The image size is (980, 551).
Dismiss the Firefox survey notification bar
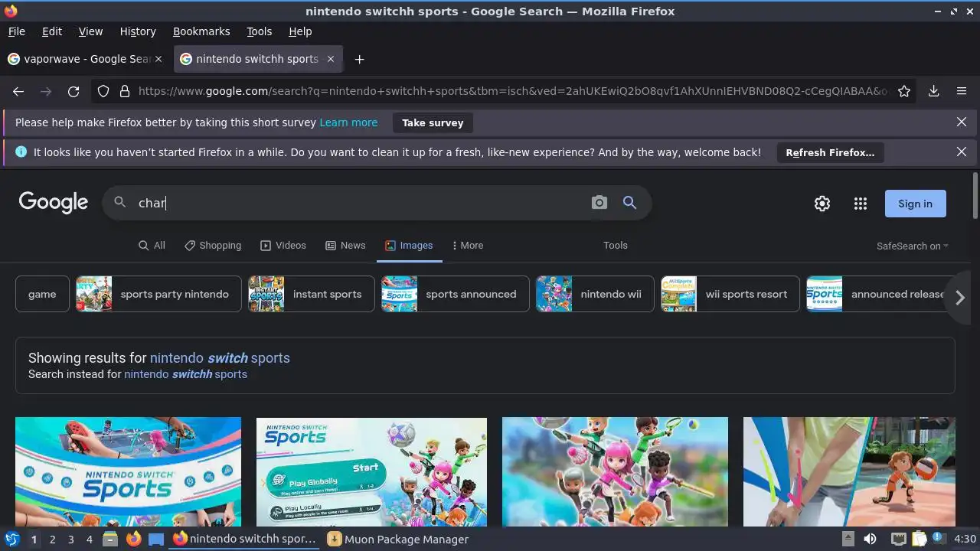[x=962, y=122]
